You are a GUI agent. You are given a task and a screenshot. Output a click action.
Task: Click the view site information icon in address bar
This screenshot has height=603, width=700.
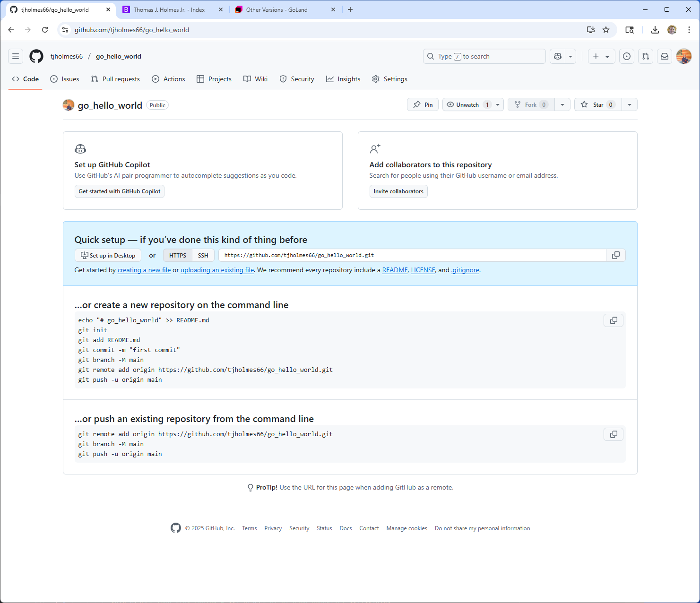point(65,30)
